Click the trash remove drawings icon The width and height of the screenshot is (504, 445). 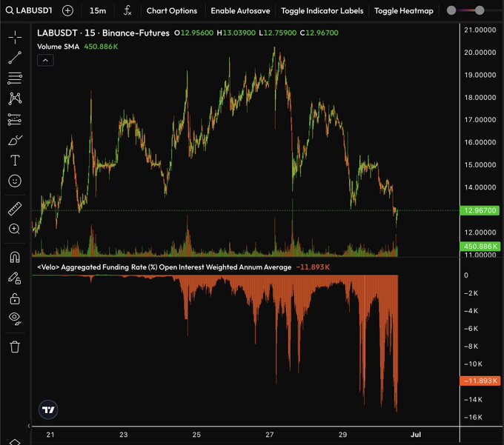pyautogui.click(x=15, y=347)
